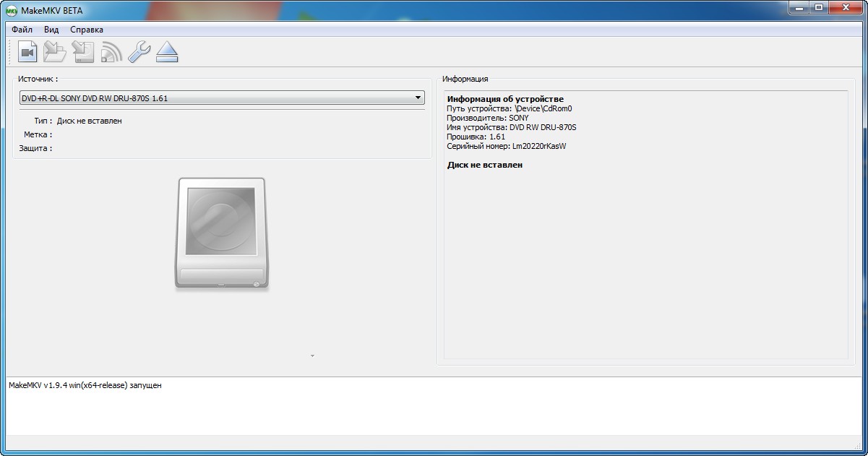
Task: Click 'Прошивка: 1.61' line
Action: coord(476,137)
